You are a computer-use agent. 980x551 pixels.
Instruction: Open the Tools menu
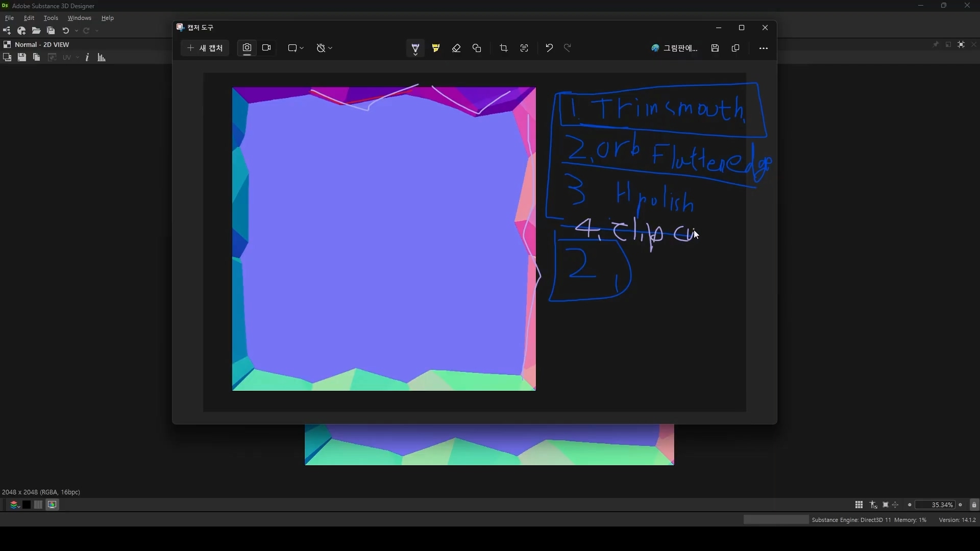51,18
